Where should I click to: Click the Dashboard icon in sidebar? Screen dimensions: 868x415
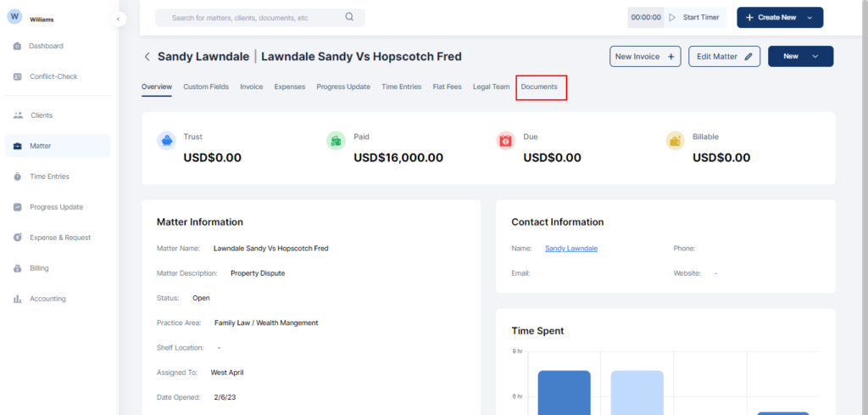[18, 46]
